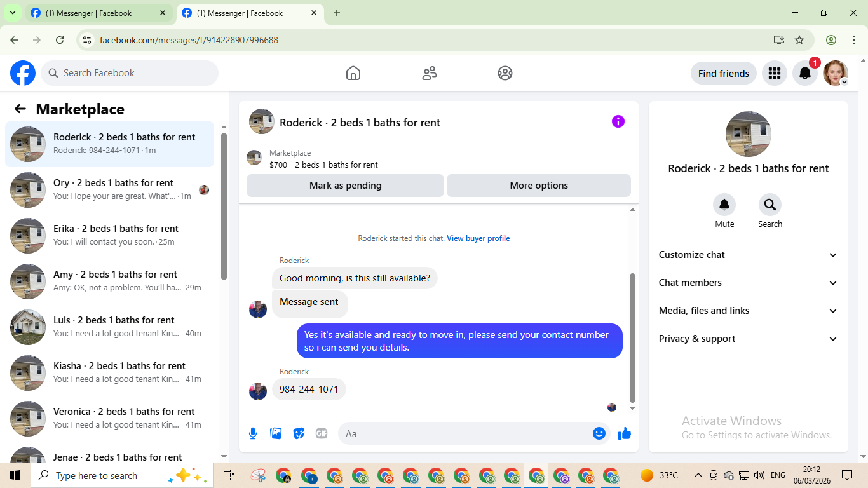Open the Kiasha conversation
The width and height of the screenshot is (868, 488).
coord(110,373)
